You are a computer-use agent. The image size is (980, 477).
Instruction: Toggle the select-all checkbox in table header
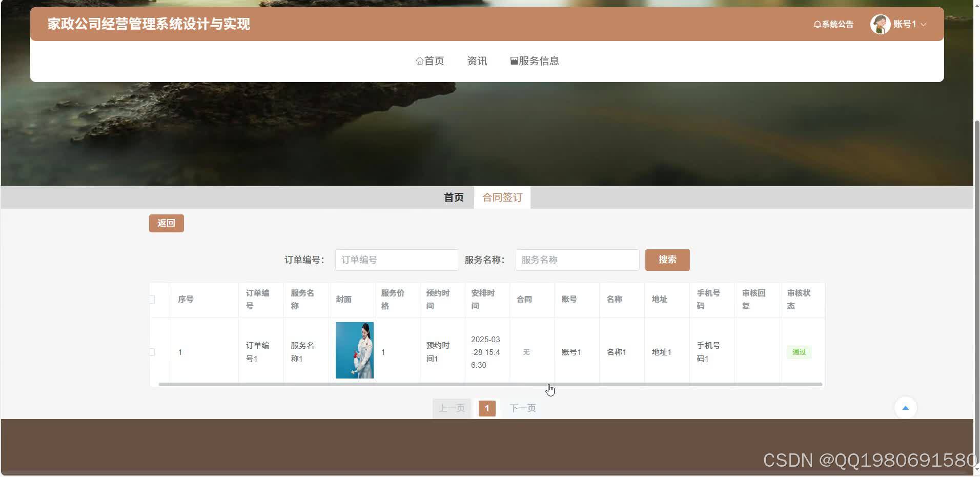[152, 299]
